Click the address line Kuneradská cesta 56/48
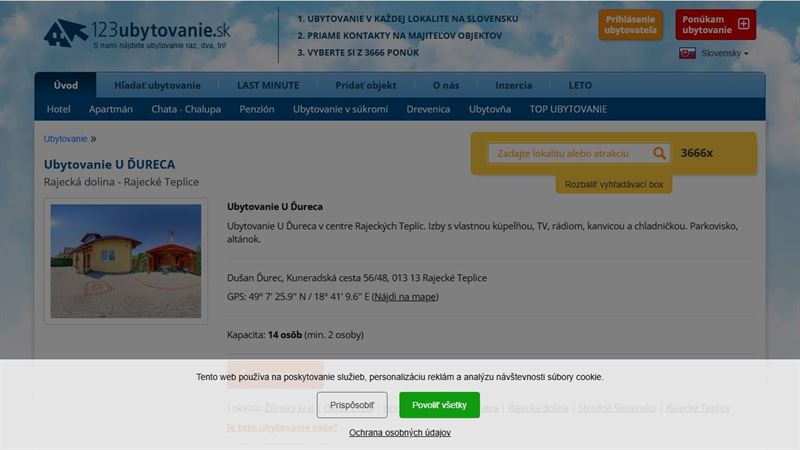800x450 pixels. click(357, 278)
